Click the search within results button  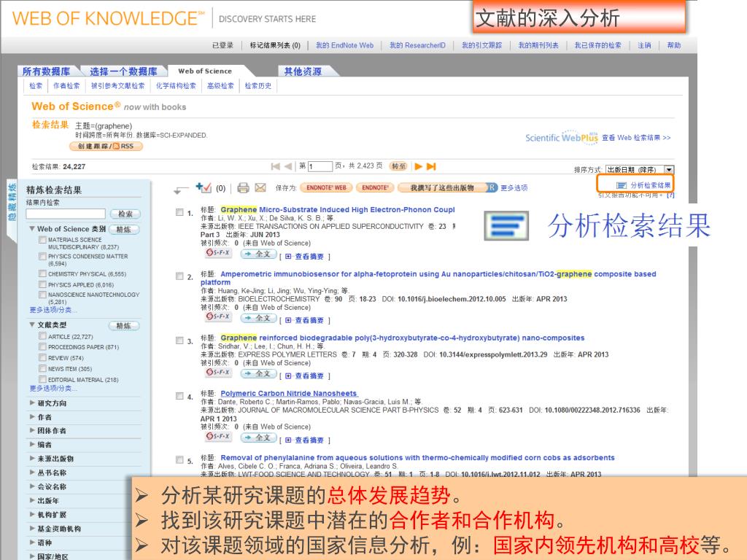pos(125,214)
